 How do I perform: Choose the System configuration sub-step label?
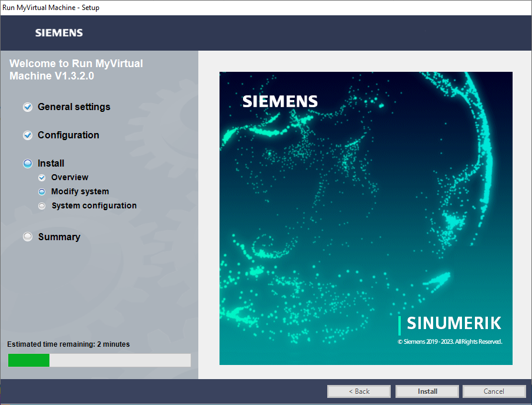94,206
